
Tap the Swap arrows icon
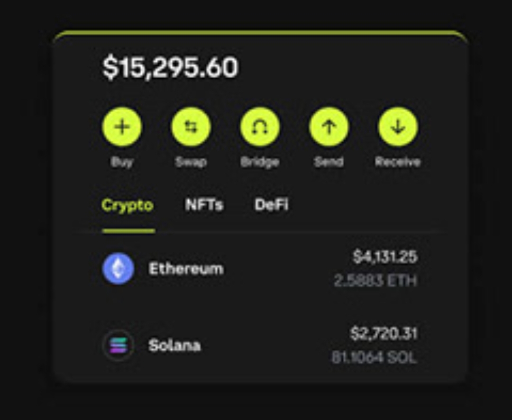(x=191, y=127)
